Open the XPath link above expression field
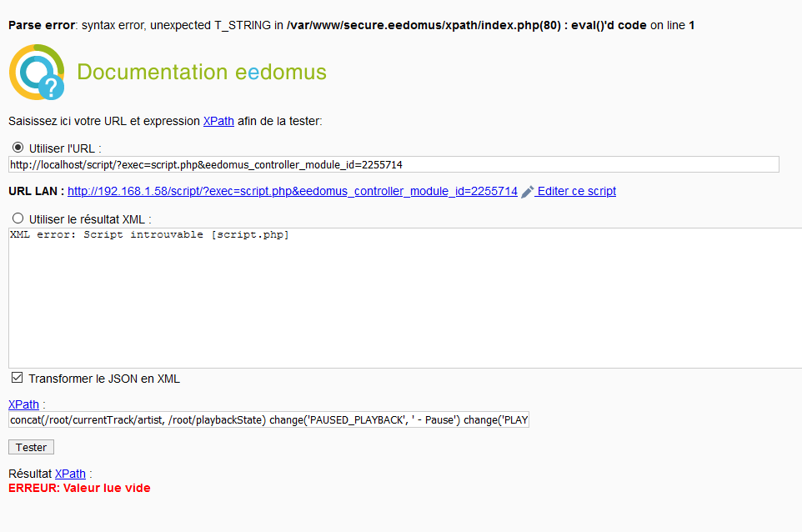This screenshot has height=532, width=802. [23, 404]
